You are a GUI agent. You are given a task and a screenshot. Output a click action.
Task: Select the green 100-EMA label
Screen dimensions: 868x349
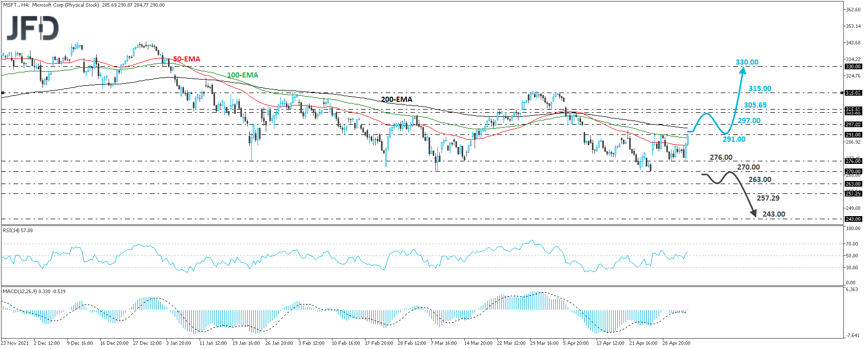coord(242,75)
